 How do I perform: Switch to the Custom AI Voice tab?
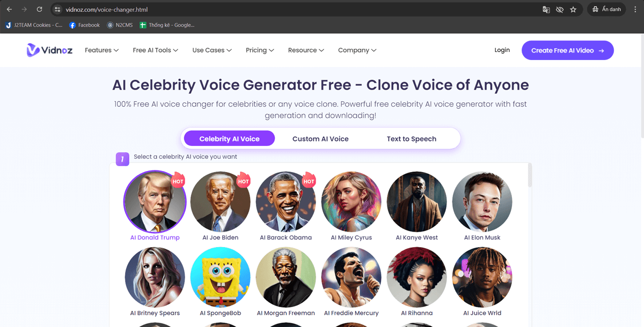click(x=320, y=139)
